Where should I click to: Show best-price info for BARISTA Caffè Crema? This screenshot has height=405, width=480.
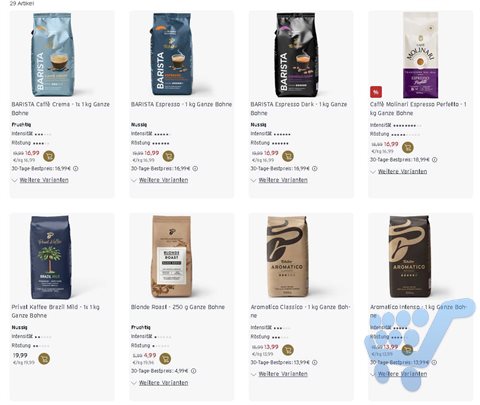(x=76, y=169)
